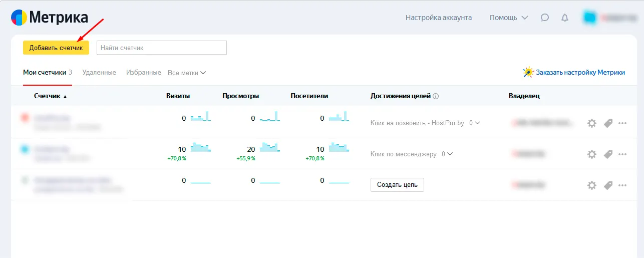Viewport: 644px width, 258px height.
Task: Click the info icon next to 'Достижения целей'
Action: [436, 96]
